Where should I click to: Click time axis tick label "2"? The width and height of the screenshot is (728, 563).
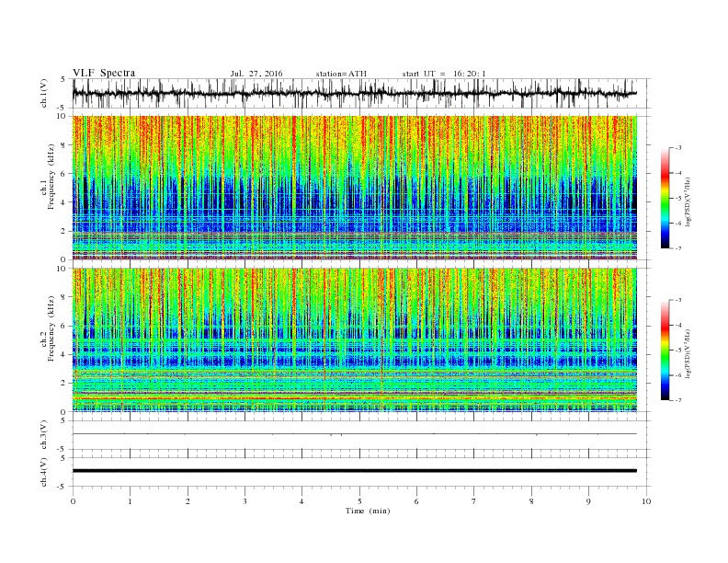(188, 501)
